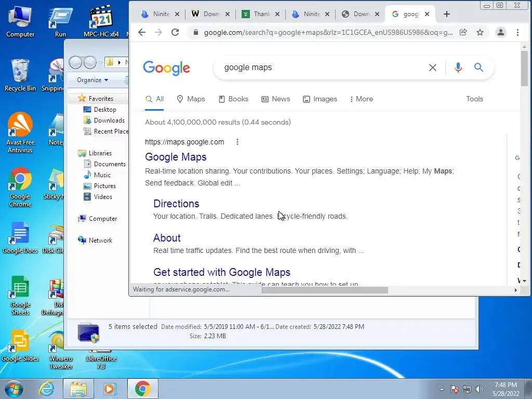Launch Internet Explorer from the taskbar
Viewport: 532px width, 399px height.
click(x=46, y=389)
